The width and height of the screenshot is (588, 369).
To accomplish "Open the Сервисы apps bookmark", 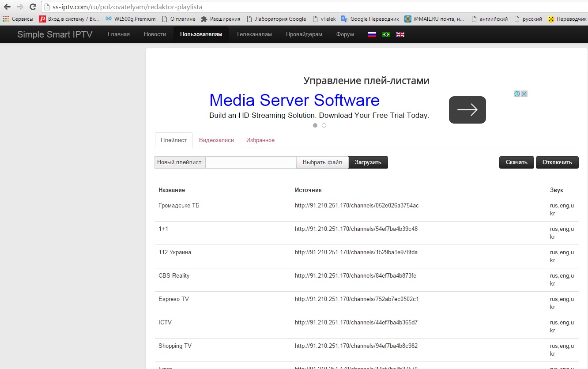I will pyautogui.click(x=18, y=19).
